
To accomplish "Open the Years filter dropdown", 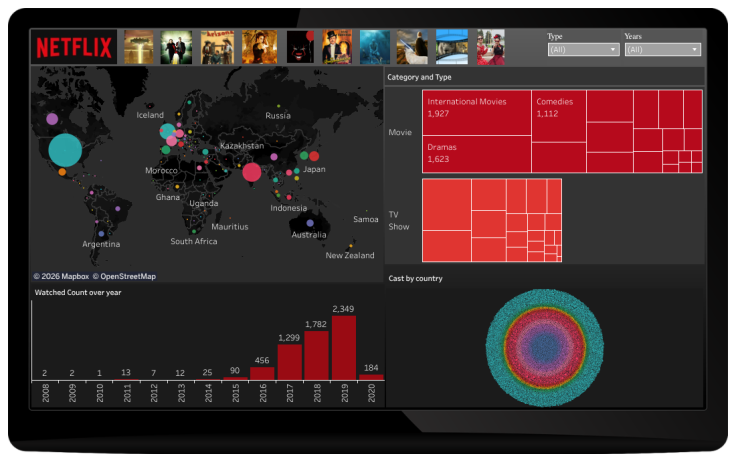I will tap(663, 49).
